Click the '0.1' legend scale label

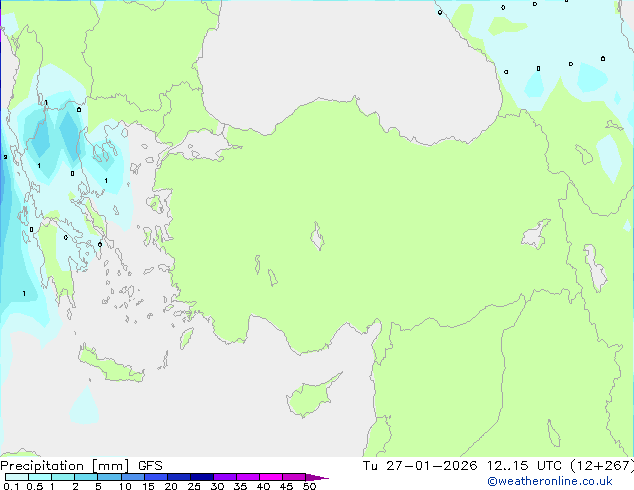pyautogui.click(x=11, y=486)
